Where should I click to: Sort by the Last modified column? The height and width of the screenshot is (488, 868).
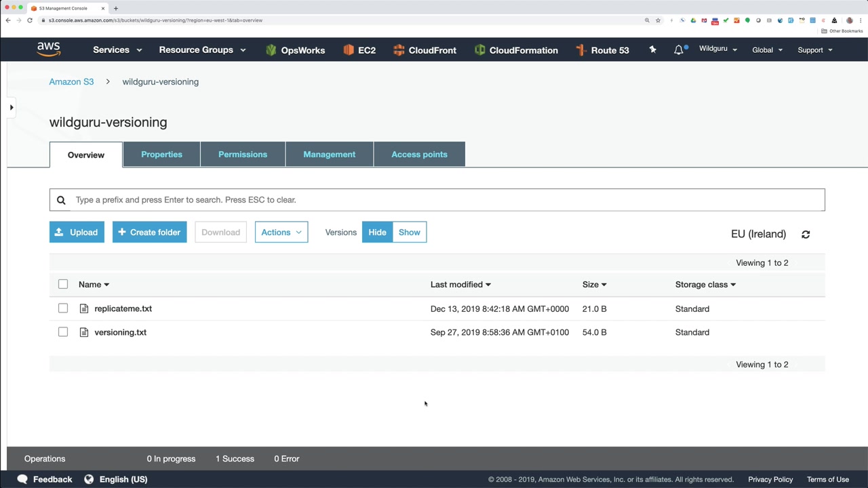(x=460, y=285)
